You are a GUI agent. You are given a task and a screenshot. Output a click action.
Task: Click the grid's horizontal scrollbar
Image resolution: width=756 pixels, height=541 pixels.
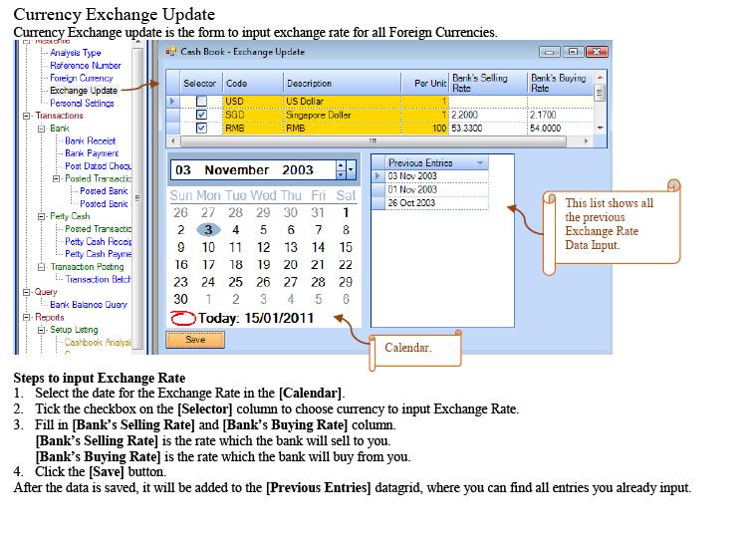pos(378,139)
